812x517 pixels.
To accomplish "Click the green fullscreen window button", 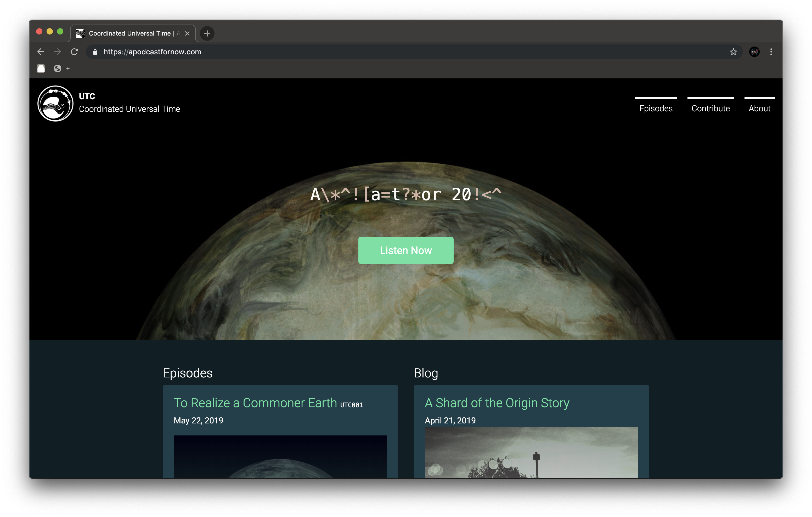I will pos(60,31).
